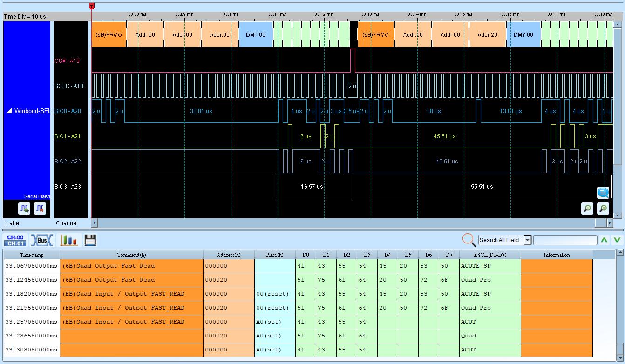Click the Address(h) column header
Viewport: 625px width, 364px height.
(x=229, y=255)
